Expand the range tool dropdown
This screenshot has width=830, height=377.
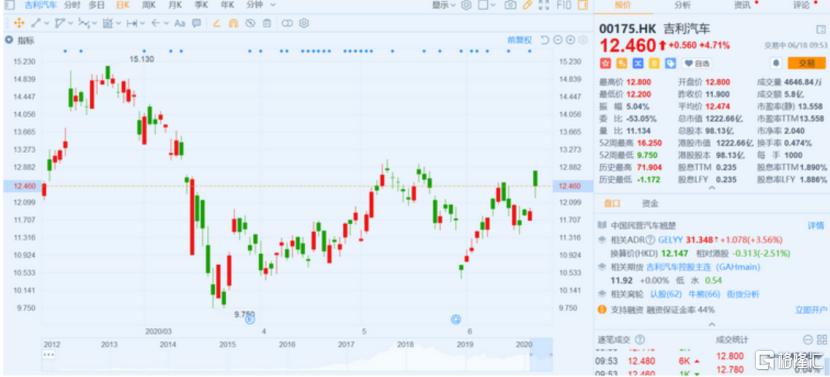(x=142, y=23)
